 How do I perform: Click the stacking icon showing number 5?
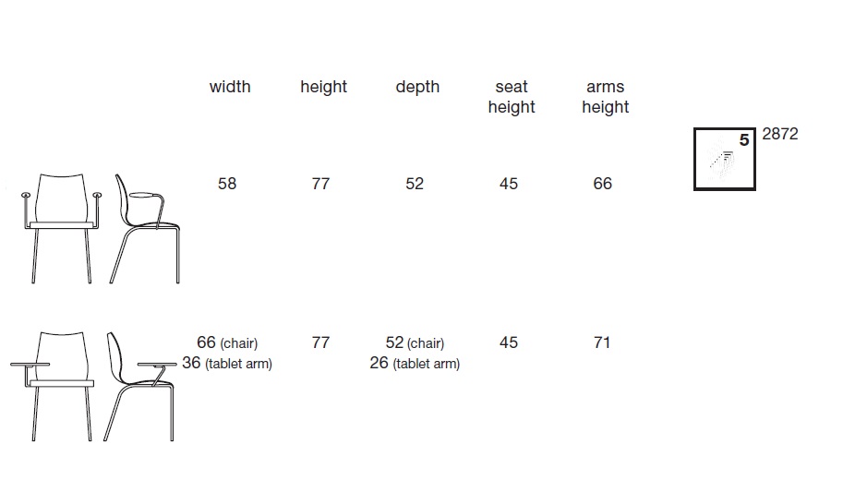(x=725, y=159)
